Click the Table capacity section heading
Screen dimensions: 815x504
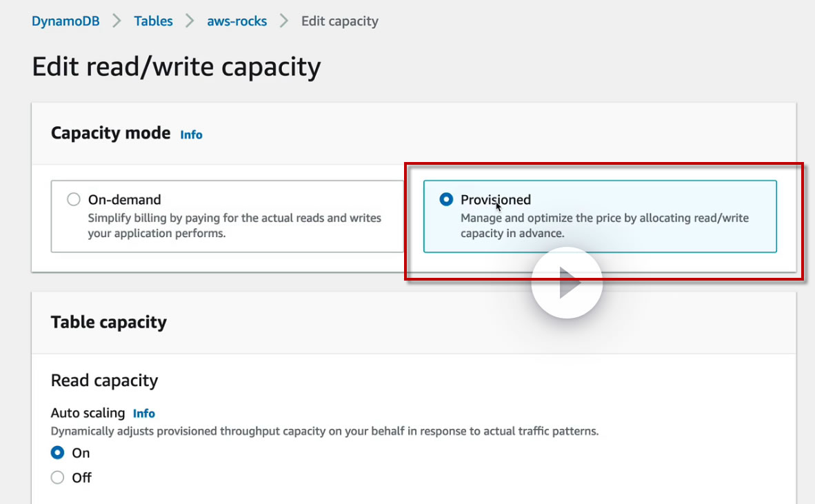click(x=109, y=322)
